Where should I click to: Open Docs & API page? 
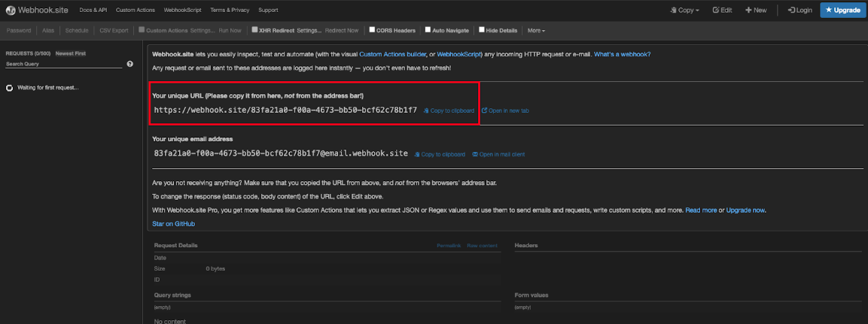tap(93, 10)
